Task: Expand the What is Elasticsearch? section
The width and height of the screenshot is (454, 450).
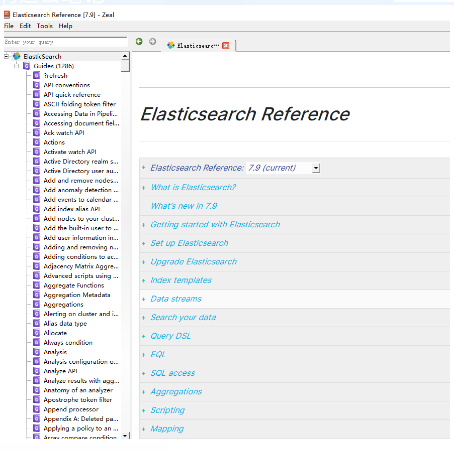Action: point(144,188)
